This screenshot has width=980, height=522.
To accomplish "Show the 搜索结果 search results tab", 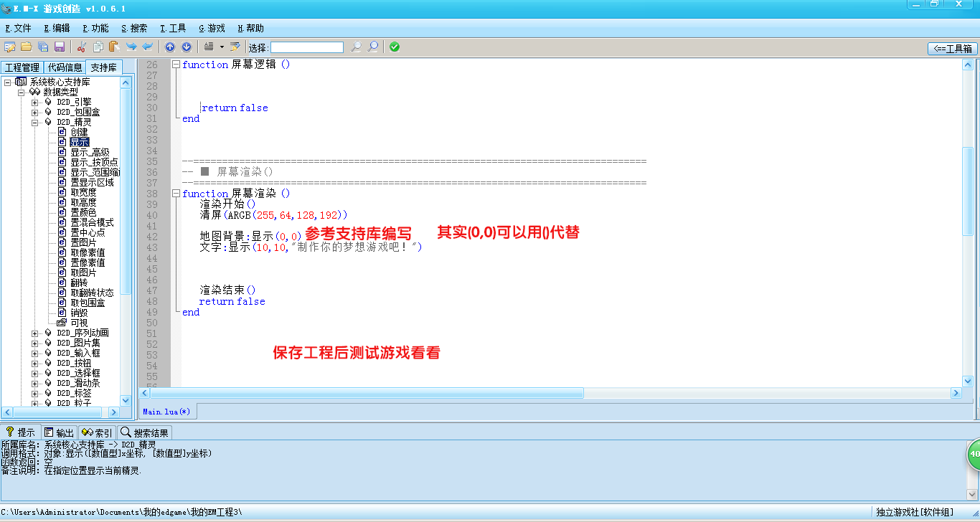I will 145,432.
